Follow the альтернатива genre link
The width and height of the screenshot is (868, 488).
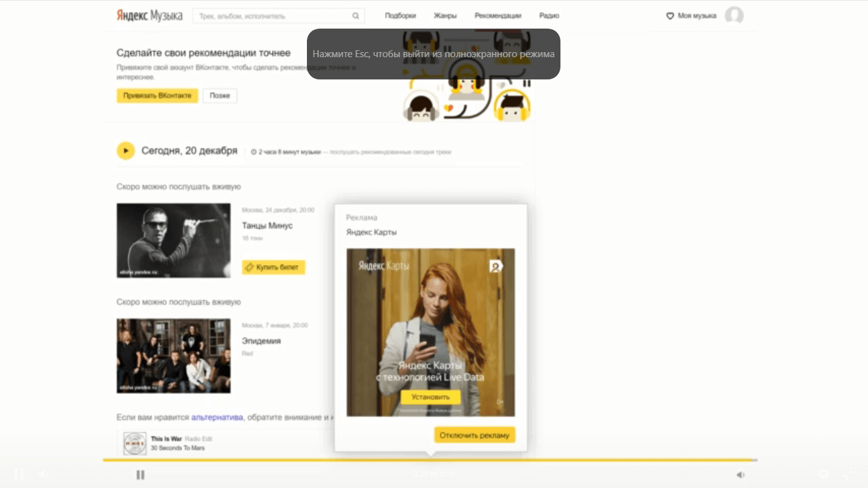click(217, 417)
